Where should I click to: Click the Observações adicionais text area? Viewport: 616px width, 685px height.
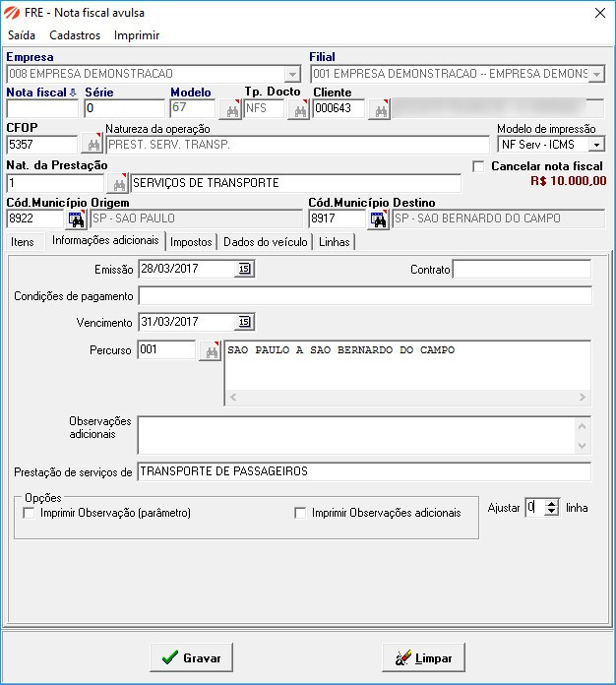(357, 435)
